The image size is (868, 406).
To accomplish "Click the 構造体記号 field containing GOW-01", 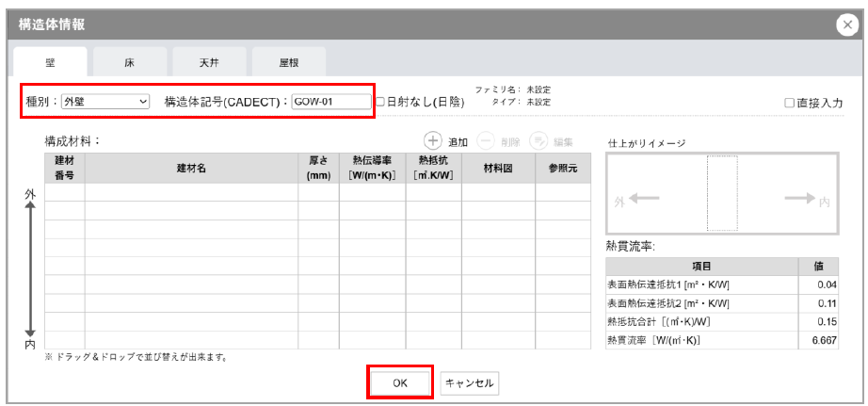I will pos(330,102).
